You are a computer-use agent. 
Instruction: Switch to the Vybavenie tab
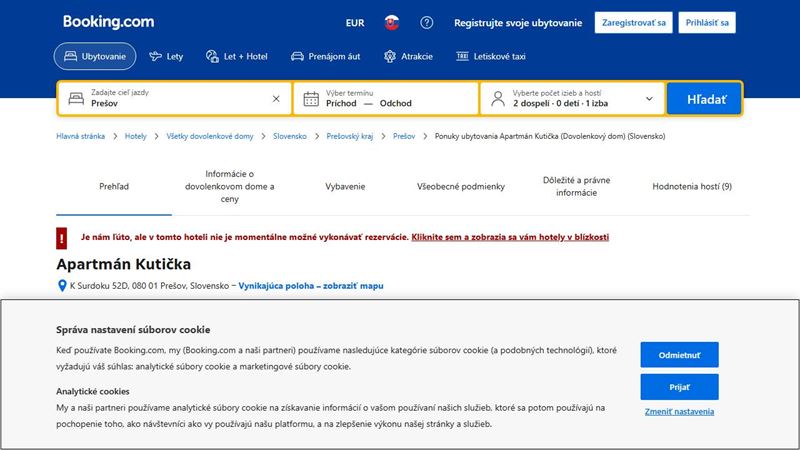(345, 186)
